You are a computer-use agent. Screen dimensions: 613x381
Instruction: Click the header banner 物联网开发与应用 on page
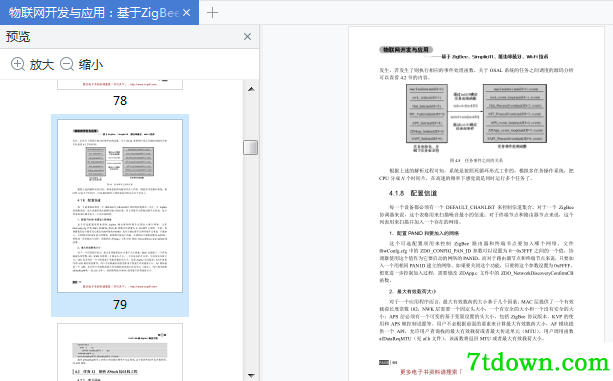tap(406, 50)
